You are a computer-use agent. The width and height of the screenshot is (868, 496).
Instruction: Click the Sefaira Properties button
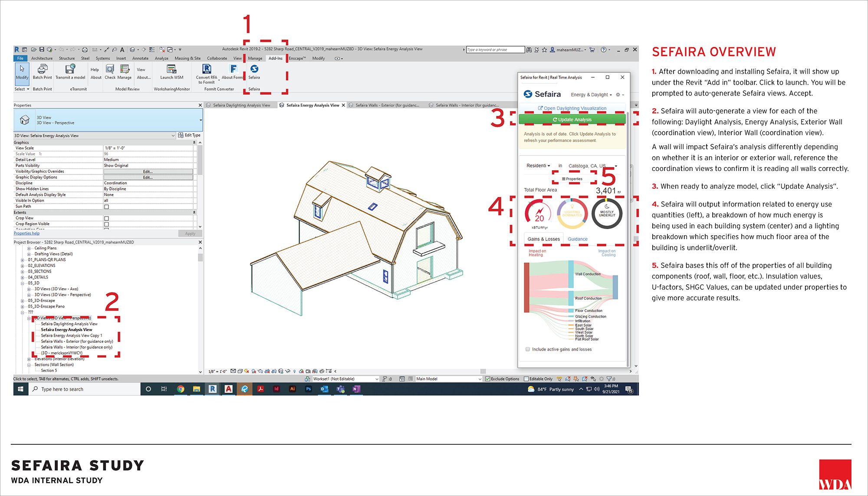pos(572,179)
